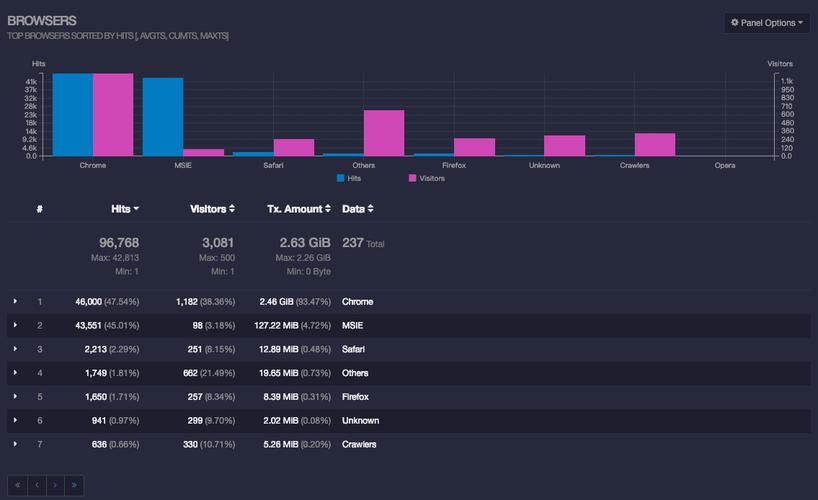Screen dimensions: 818x500
Task: Expand the MSIE row details
Action: point(15,325)
